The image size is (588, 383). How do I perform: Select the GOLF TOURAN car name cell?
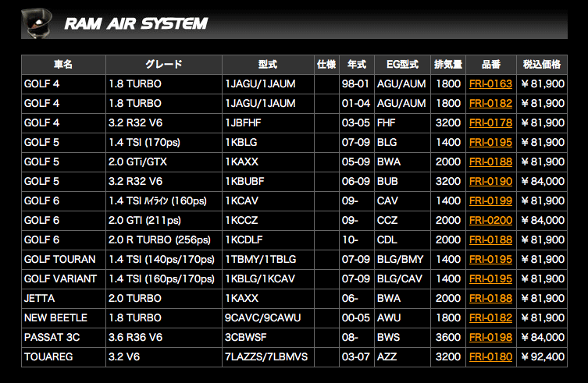tap(63, 259)
